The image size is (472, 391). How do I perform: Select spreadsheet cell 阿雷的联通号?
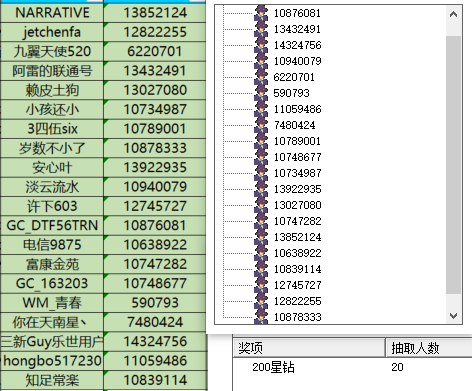(x=52, y=71)
